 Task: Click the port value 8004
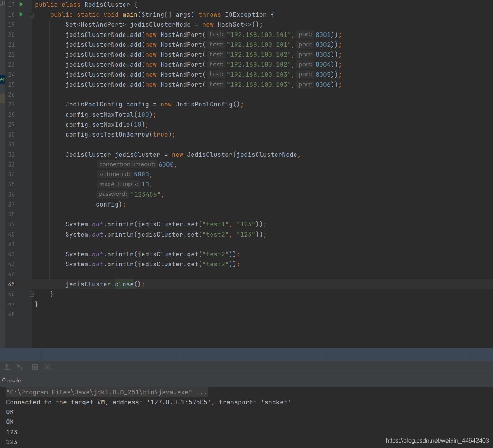coord(323,64)
